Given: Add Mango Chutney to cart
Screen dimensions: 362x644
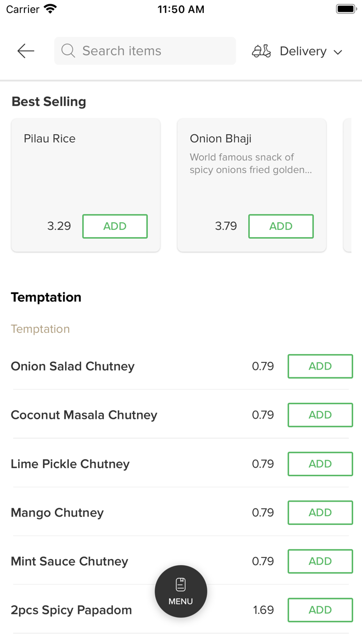Looking at the screenshot, I should 320,513.
